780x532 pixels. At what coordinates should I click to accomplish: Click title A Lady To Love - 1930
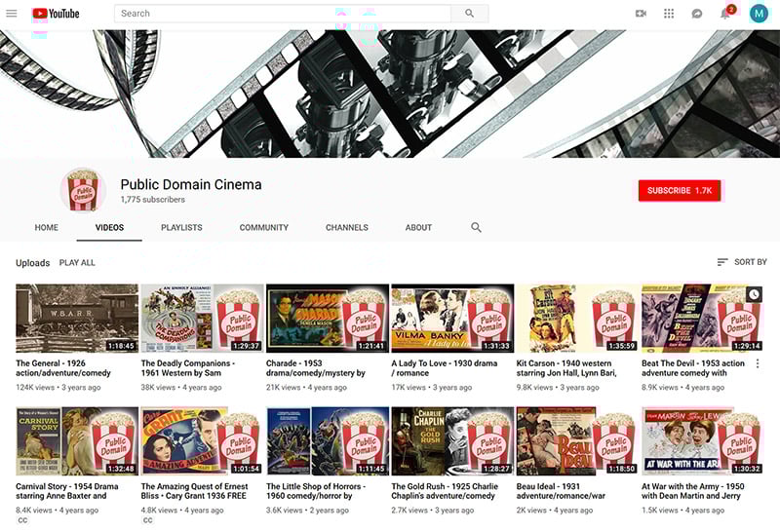(445, 368)
